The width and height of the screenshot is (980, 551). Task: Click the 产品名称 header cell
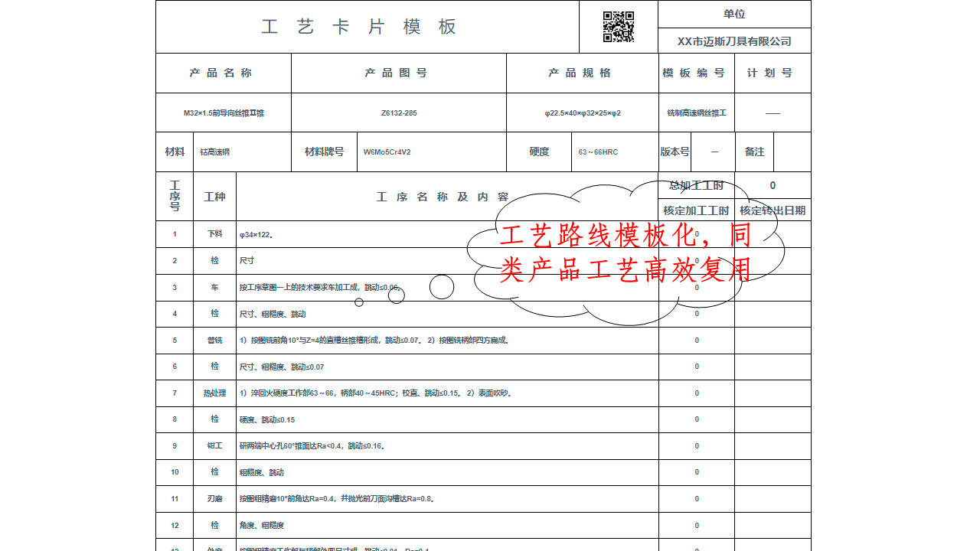pyautogui.click(x=224, y=73)
